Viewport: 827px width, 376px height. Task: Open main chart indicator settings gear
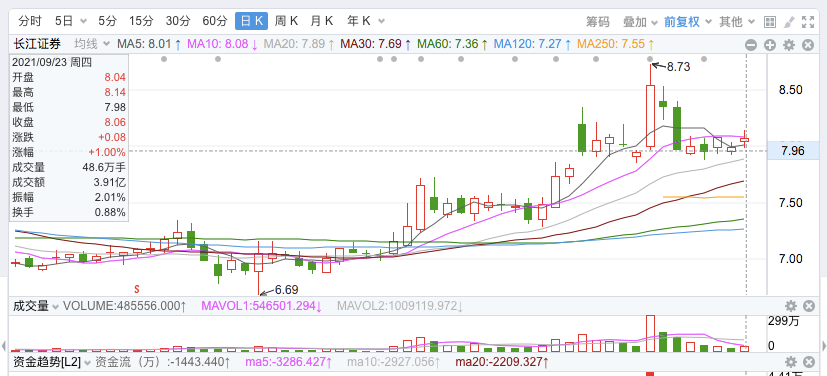pos(788,45)
